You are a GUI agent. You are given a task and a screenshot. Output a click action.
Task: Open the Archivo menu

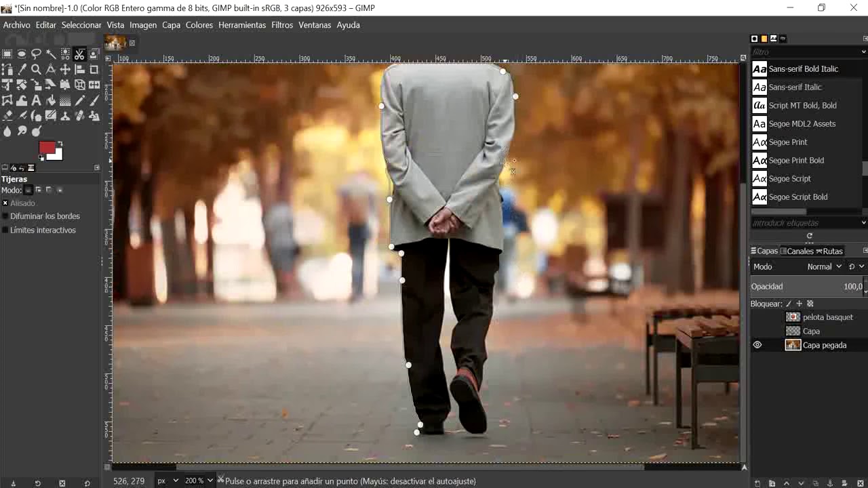tap(17, 25)
